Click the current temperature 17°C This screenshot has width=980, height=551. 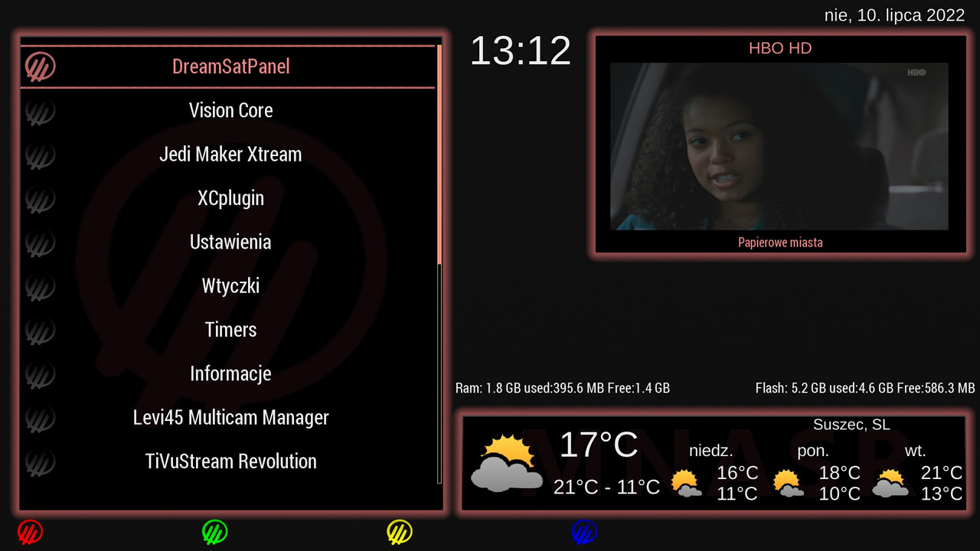point(599,445)
